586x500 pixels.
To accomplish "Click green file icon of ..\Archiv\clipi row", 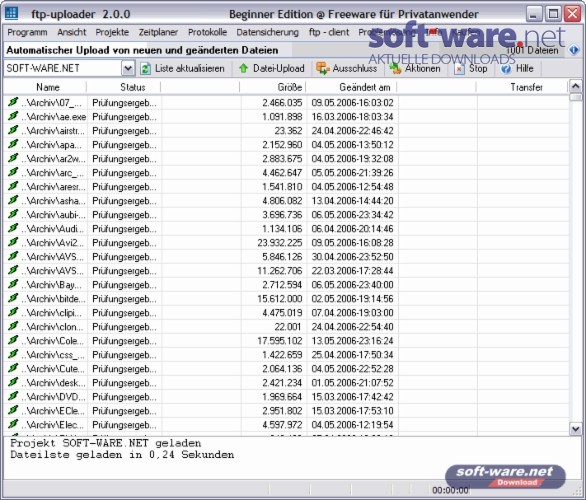I will 13,312.
